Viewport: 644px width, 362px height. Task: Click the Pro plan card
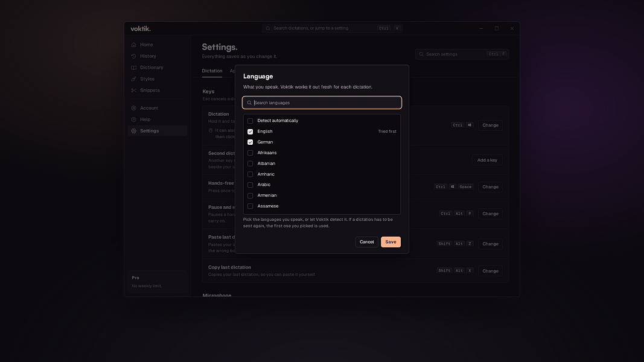coord(158,282)
